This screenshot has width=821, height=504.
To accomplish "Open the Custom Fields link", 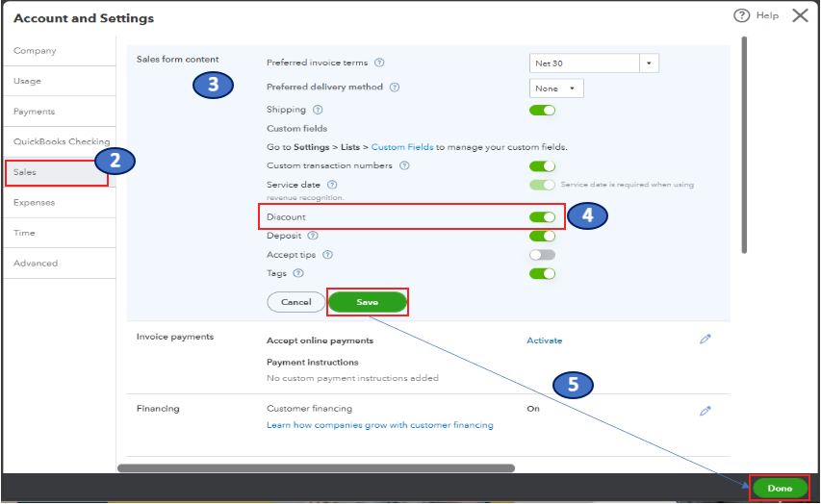I will 402,147.
